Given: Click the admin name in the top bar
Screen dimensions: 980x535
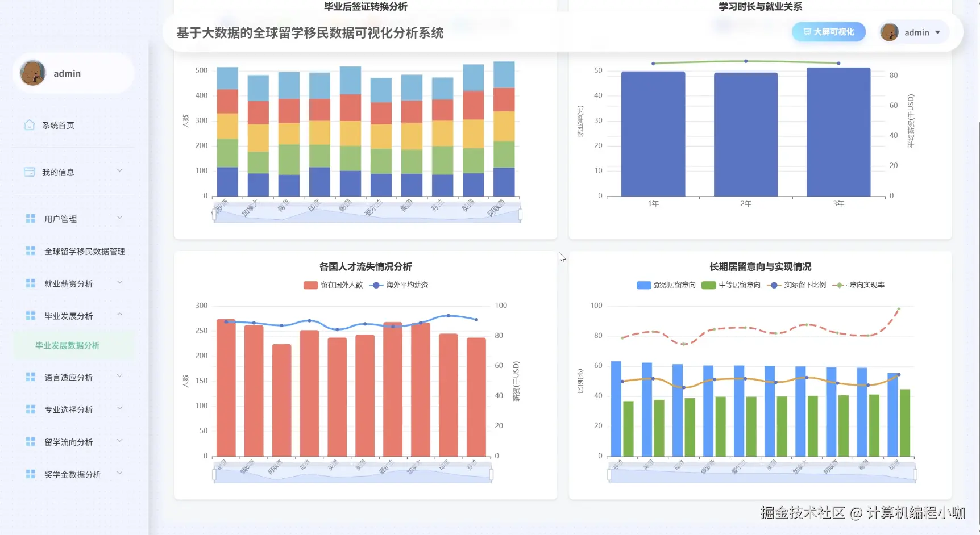Looking at the screenshot, I should [917, 32].
